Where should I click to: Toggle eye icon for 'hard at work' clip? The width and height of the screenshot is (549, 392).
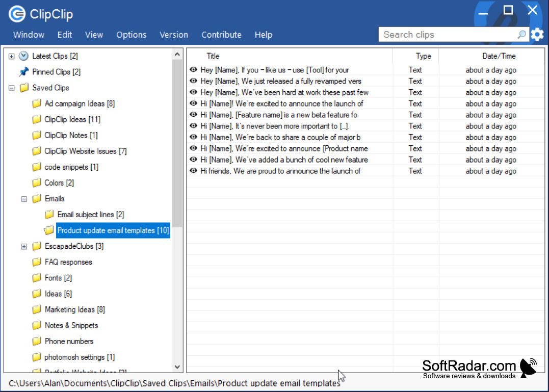tap(193, 92)
